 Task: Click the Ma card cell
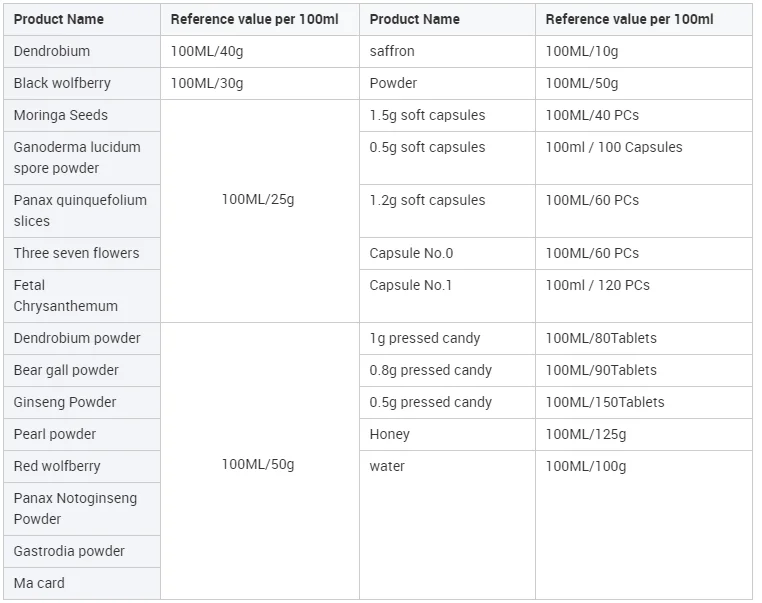click(x=39, y=583)
